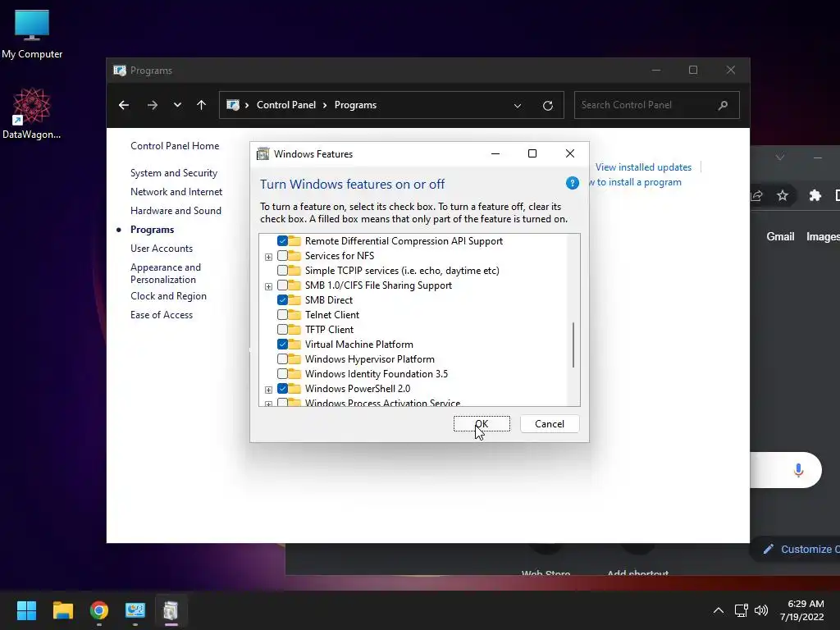Check Windows Identity Foundation 3.5
Screen dimensions: 840x630
282,374
